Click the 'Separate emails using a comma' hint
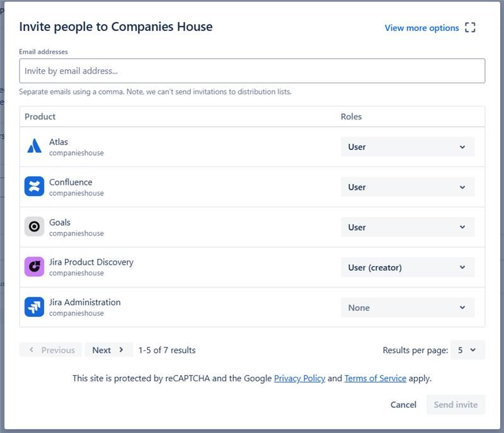 pyautogui.click(x=155, y=92)
